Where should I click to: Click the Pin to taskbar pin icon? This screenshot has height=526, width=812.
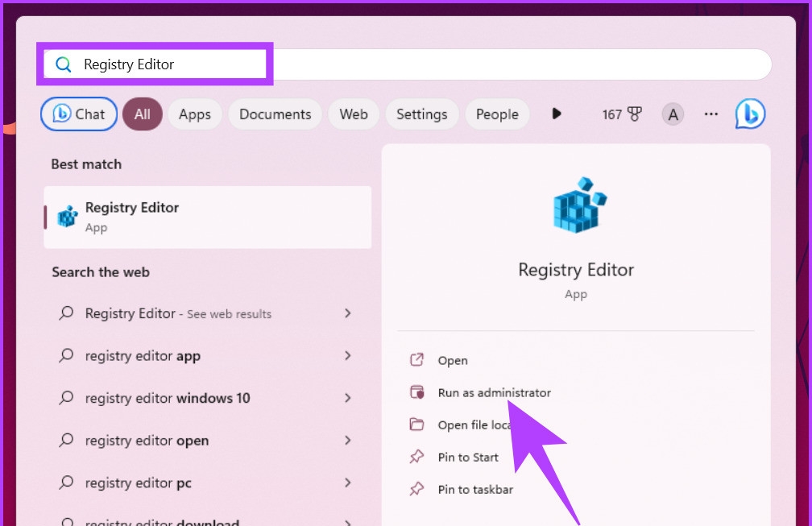417,489
